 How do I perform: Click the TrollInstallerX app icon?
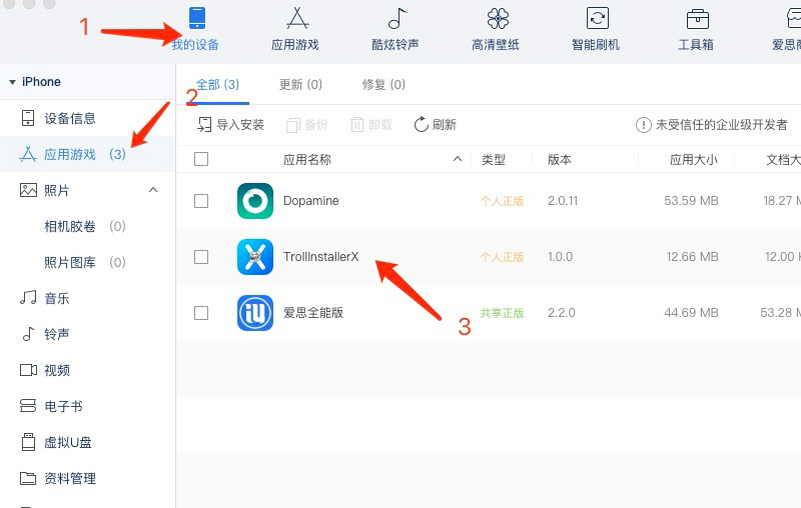(x=255, y=257)
